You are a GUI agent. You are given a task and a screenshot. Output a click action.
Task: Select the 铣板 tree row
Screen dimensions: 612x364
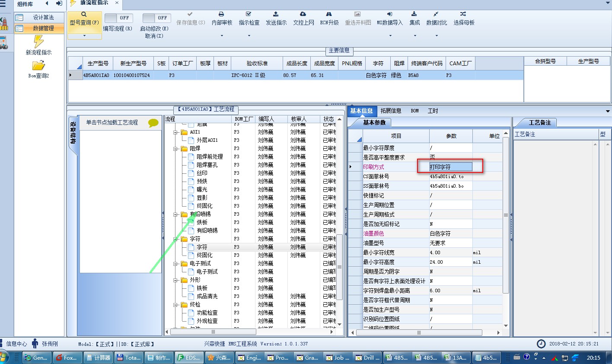202,288
